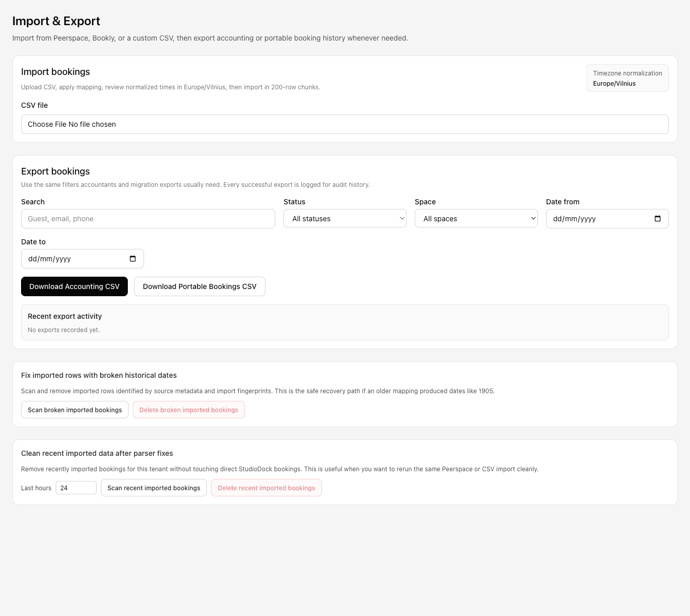Click the Import bookings section heading

pyautogui.click(x=55, y=72)
